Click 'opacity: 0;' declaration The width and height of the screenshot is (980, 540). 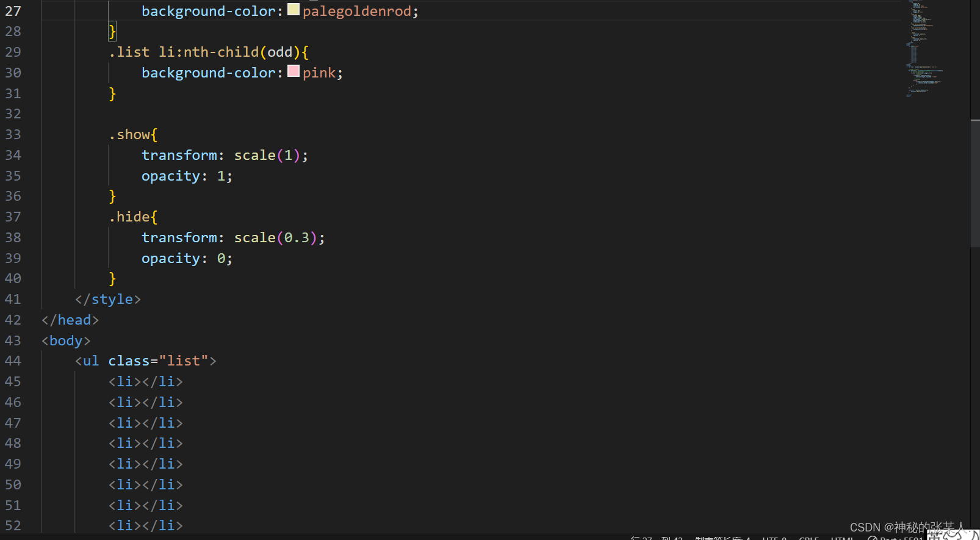tap(187, 258)
